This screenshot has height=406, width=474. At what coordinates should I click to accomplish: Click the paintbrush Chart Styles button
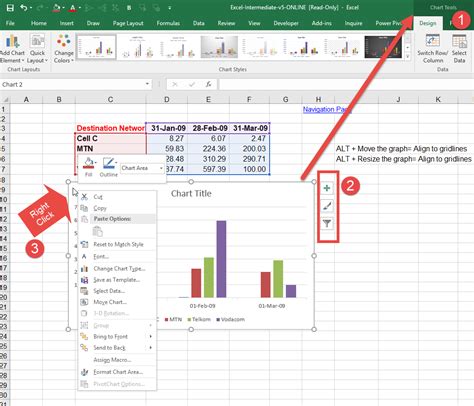327,206
